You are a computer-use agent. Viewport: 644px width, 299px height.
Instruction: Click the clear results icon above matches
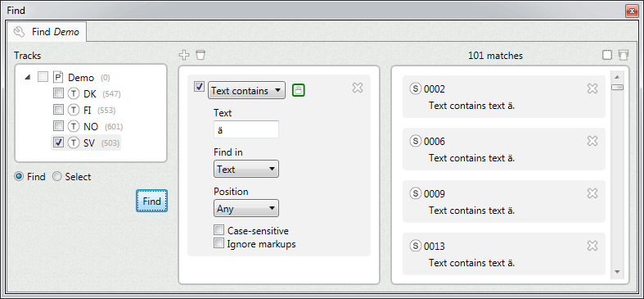pyautogui.click(x=623, y=55)
